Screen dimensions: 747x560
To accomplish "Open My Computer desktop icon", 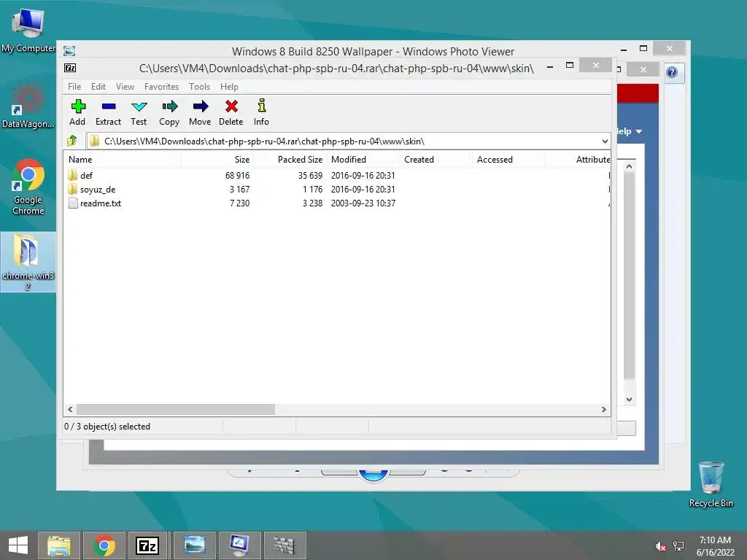I will (28, 29).
